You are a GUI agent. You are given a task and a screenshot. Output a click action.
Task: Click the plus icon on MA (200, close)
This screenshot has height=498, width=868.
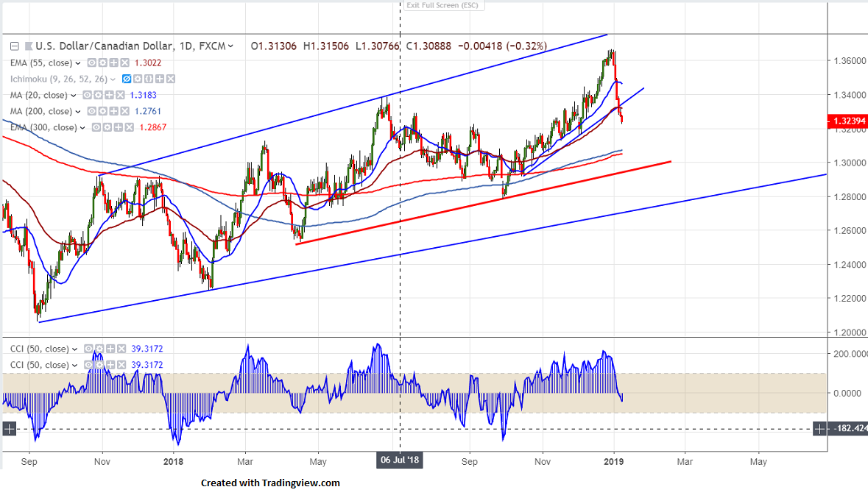[x=114, y=111]
